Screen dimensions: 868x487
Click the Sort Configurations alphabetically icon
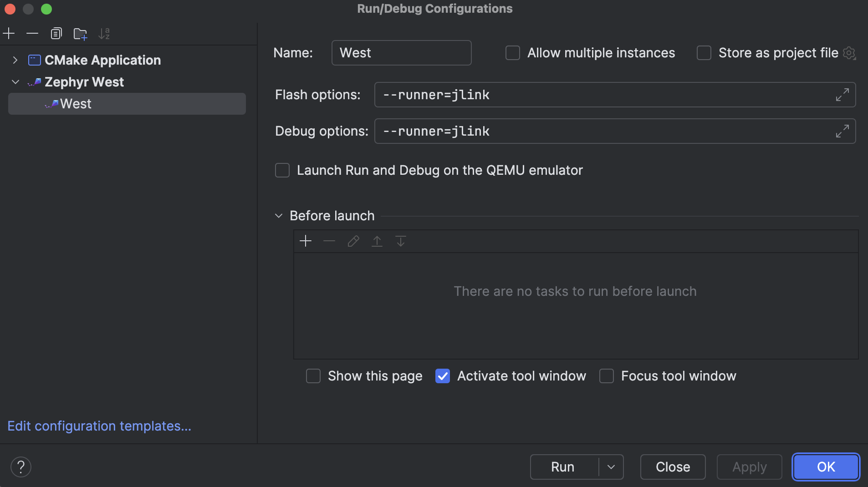[x=104, y=34]
